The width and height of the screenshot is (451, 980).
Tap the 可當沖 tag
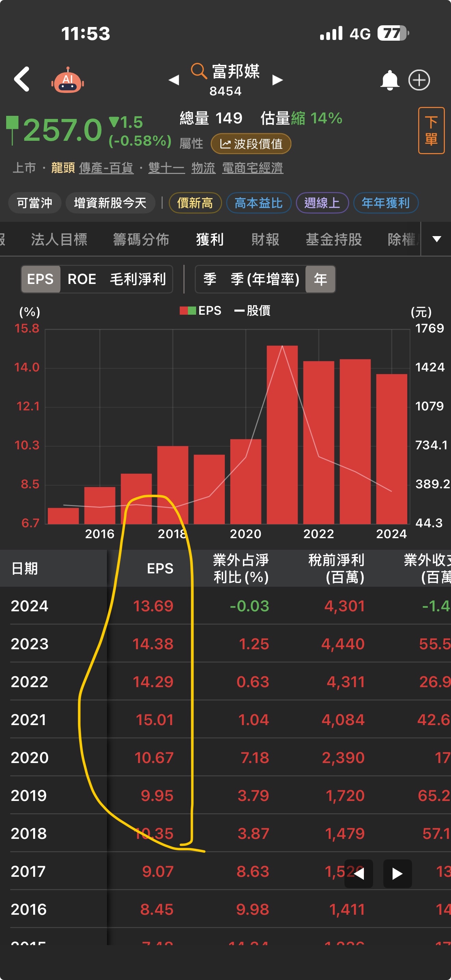[35, 203]
